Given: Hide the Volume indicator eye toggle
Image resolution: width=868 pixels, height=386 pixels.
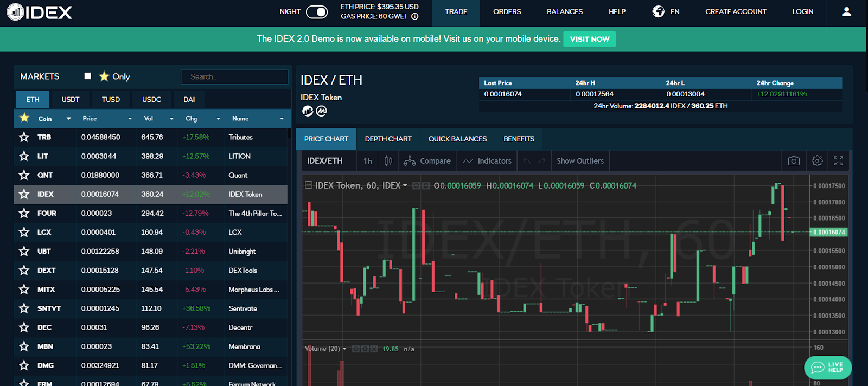Looking at the screenshot, I should (356, 349).
